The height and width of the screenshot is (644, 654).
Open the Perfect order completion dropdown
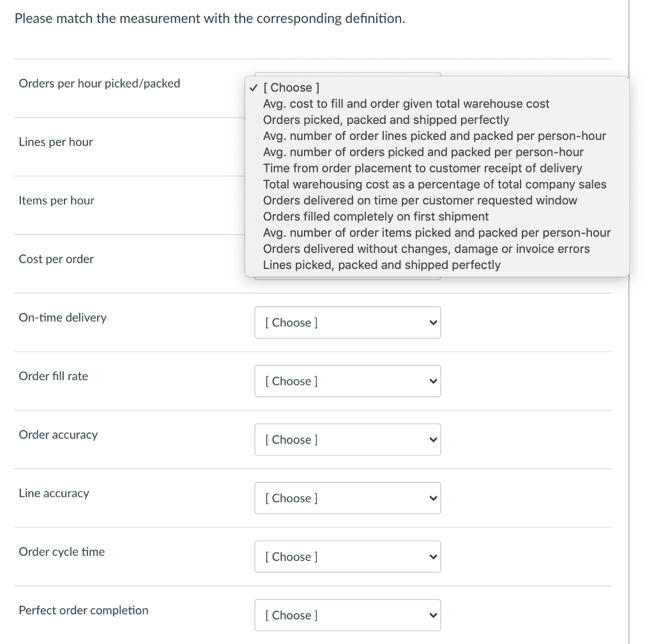click(x=347, y=615)
